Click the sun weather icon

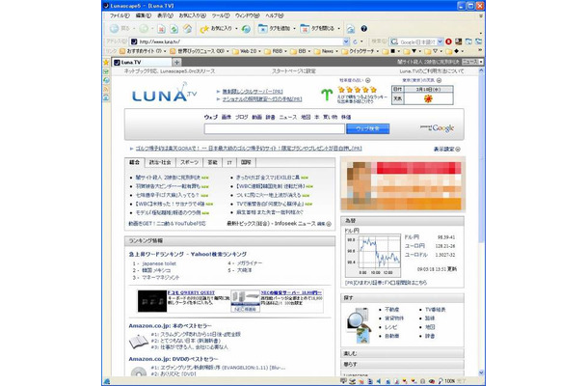pos(428,98)
